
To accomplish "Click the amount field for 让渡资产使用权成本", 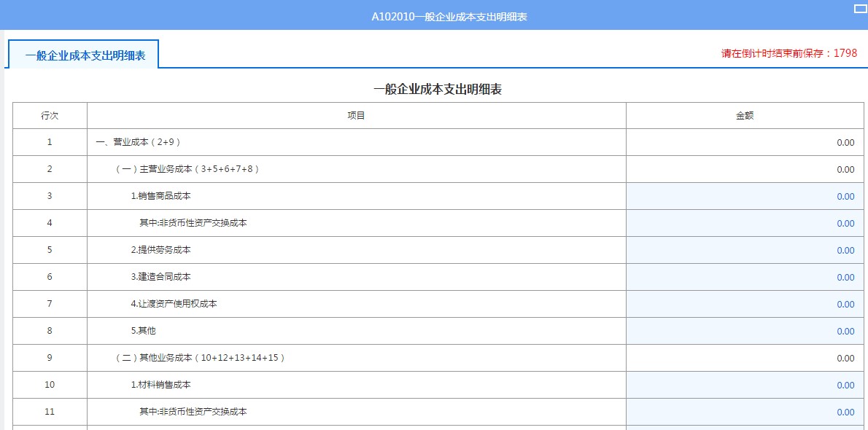I will coord(744,304).
